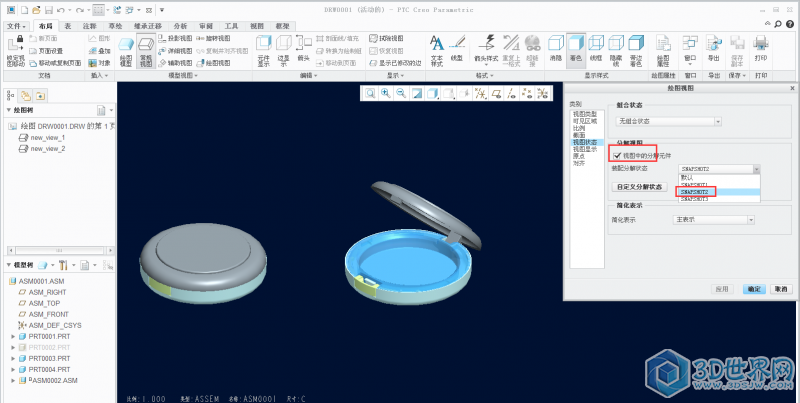Click the New file icon in quick access toolbar

(24, 10)
